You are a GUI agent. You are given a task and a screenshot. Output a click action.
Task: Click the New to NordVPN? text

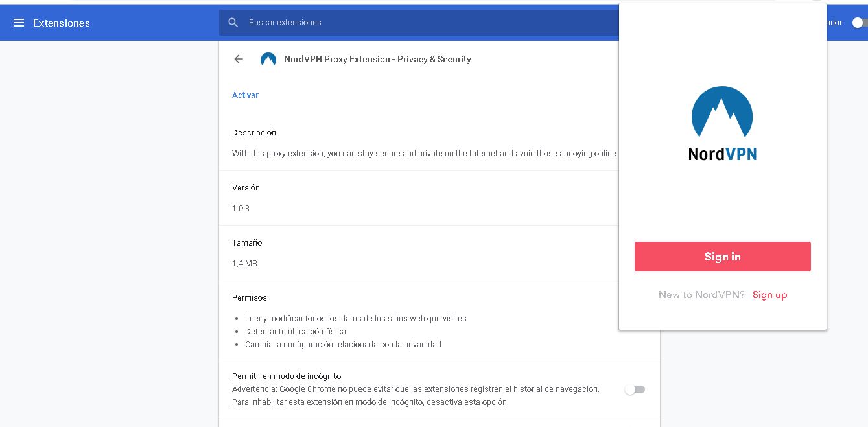(x=701, y=295)
